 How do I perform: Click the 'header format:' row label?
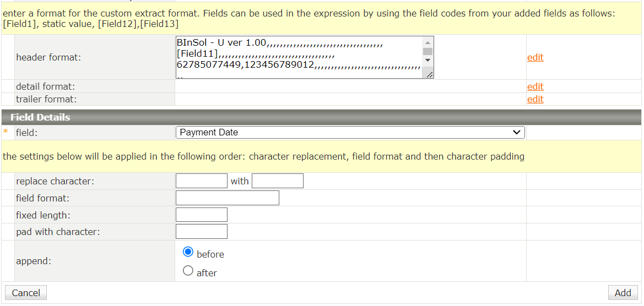click(48, 57)
